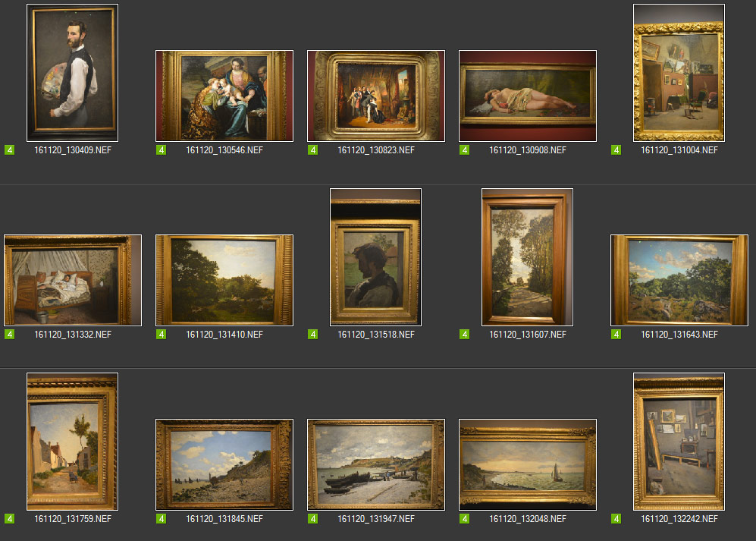Select the thumbnail of 161120_132048.NEF
This screenshot has height=541, width=756.
[x=528, y=465]
